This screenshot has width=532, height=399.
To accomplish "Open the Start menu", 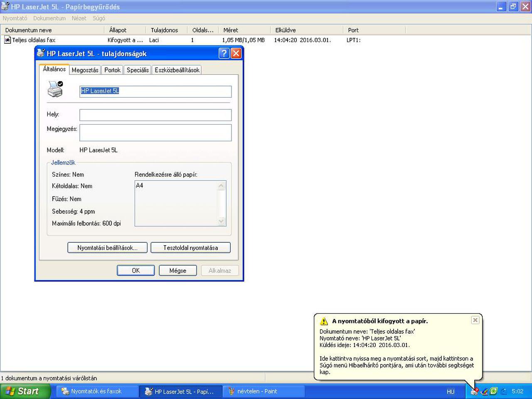I will point(25,392).
